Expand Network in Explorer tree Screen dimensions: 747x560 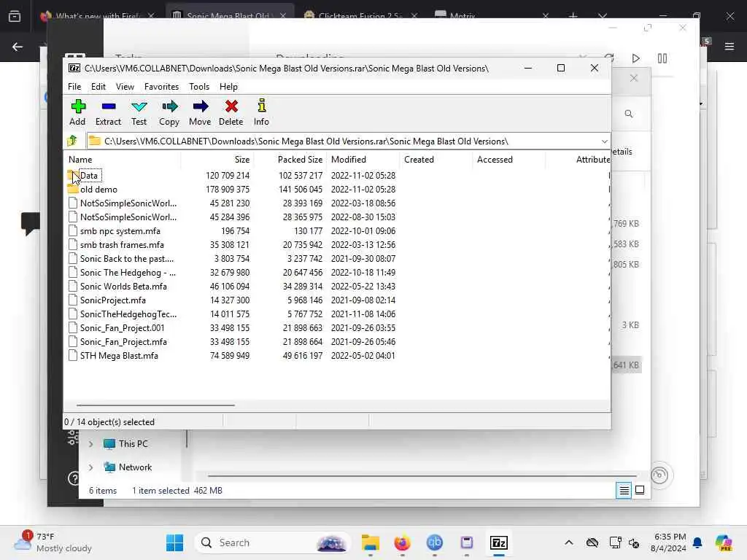point(90,467)
